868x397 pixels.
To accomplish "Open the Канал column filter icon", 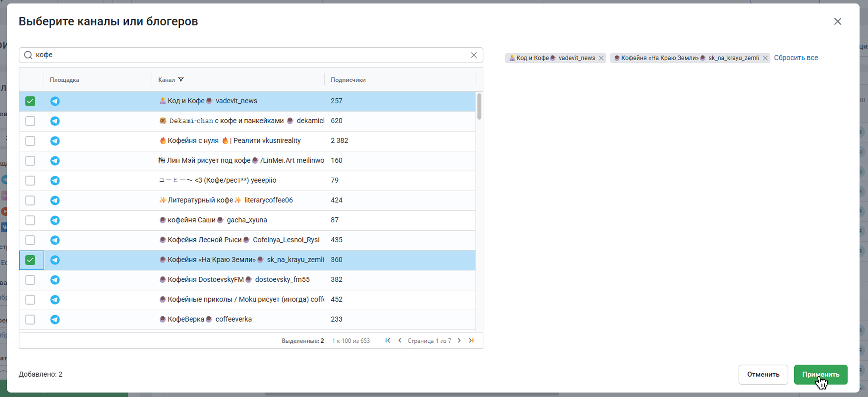I will point(181,79).
